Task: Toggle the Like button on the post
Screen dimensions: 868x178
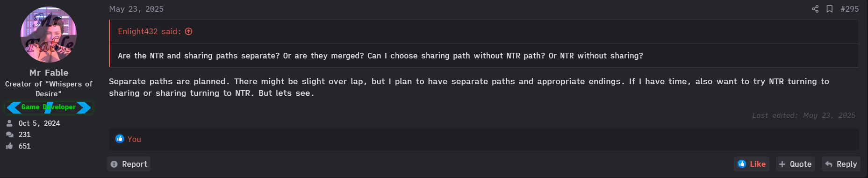Action: [x=752, y=164]
